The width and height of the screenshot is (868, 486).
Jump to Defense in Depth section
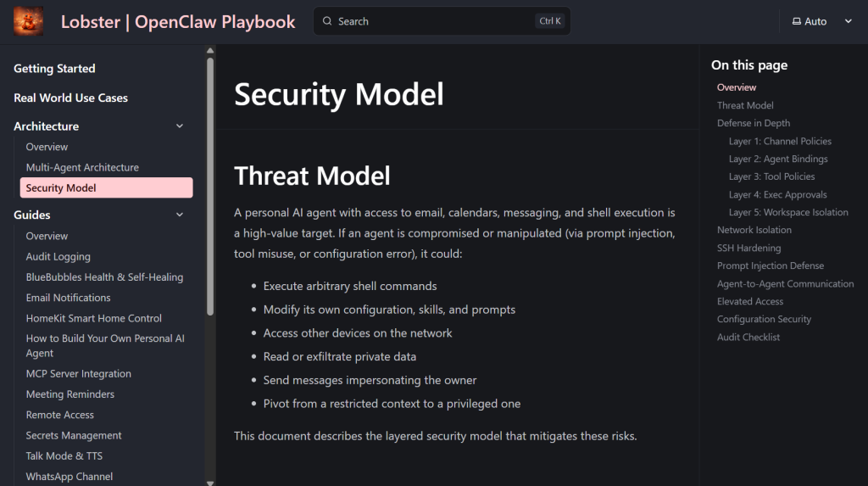tap(754, 123)
